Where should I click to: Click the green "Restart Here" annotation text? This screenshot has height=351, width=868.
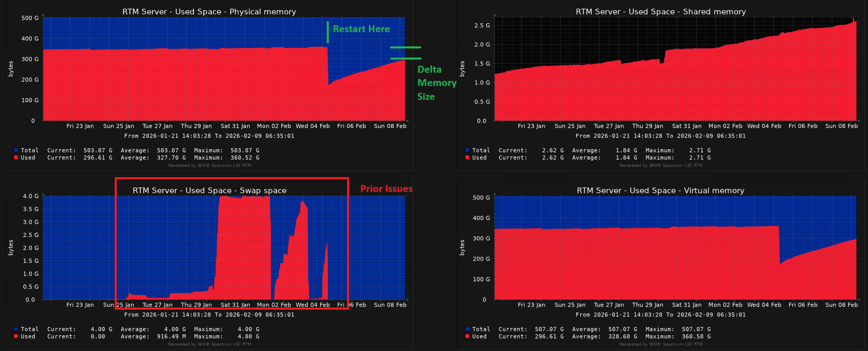[361, 29]
